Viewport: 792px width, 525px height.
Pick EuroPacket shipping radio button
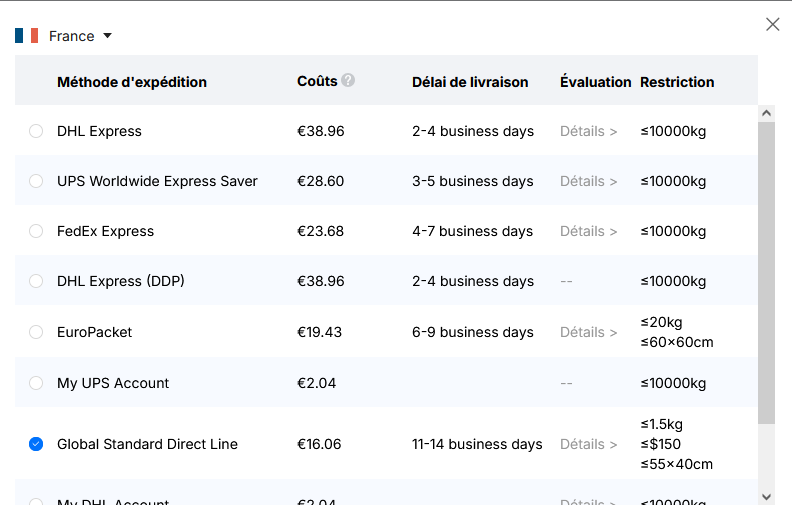point(36,332)
